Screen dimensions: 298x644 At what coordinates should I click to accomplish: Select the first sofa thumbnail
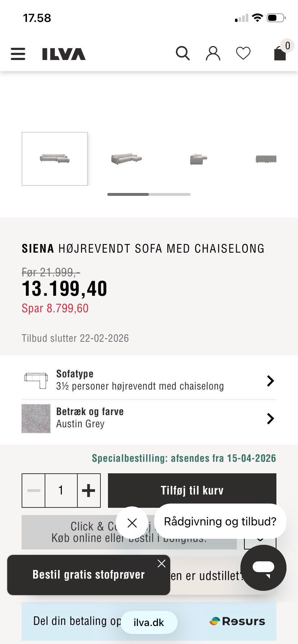(55, 158)
